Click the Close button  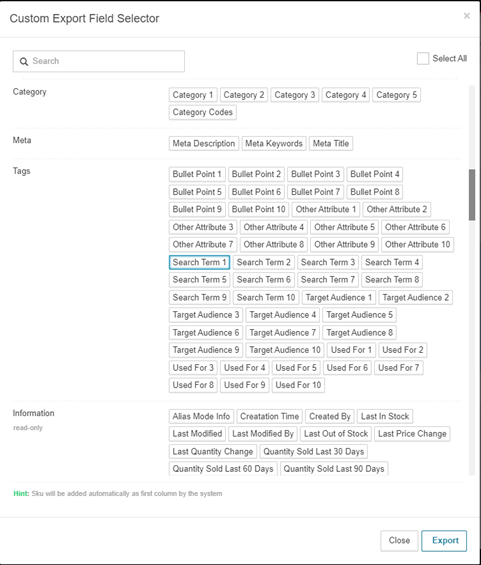(399, 540)
